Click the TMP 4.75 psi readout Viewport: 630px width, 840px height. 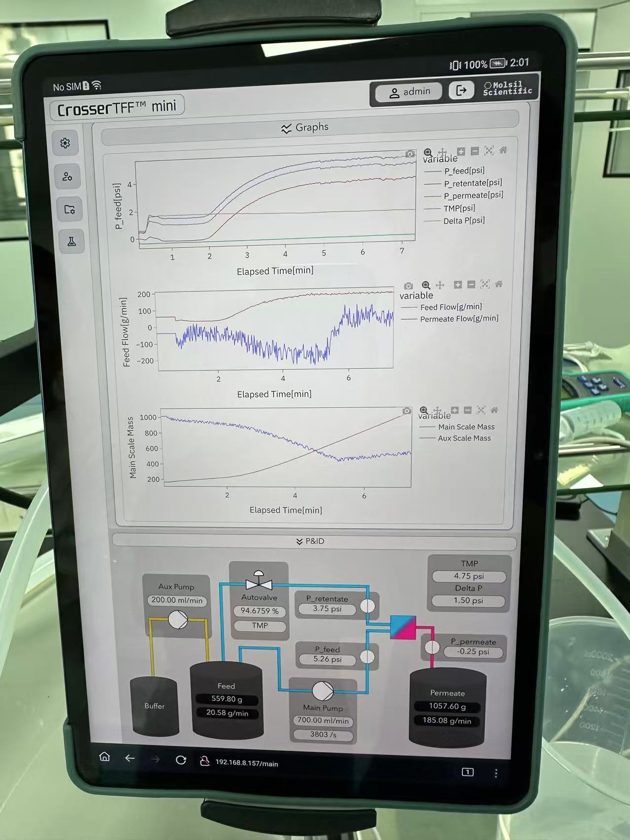pyautogui.click(x=469, y=576)
